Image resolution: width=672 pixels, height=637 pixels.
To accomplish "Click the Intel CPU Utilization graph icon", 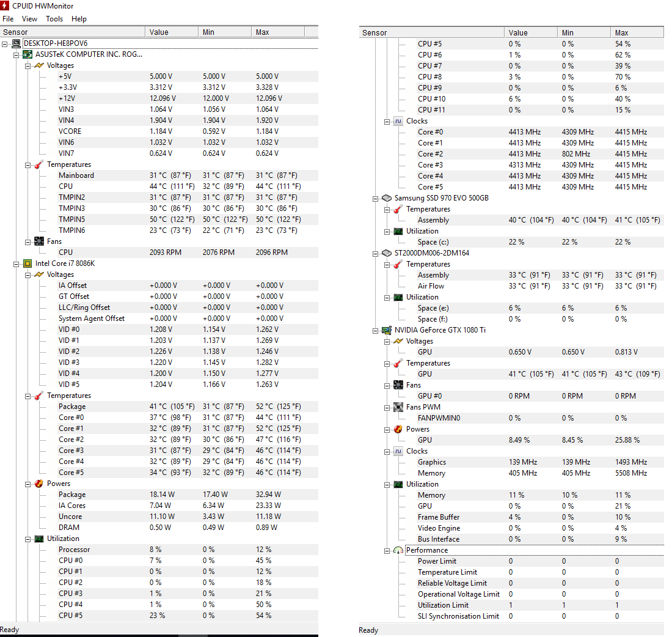I will click(39, 539).
